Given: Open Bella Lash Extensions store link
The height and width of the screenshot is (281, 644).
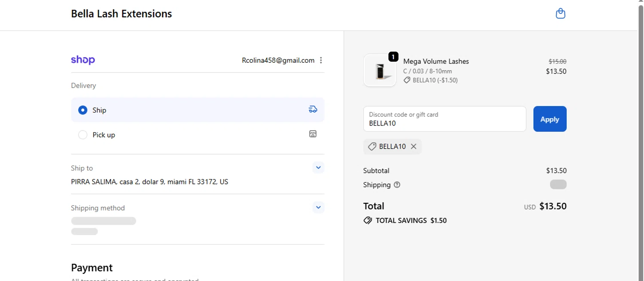Looking at the screenshot, I should [x=122, y=14].
